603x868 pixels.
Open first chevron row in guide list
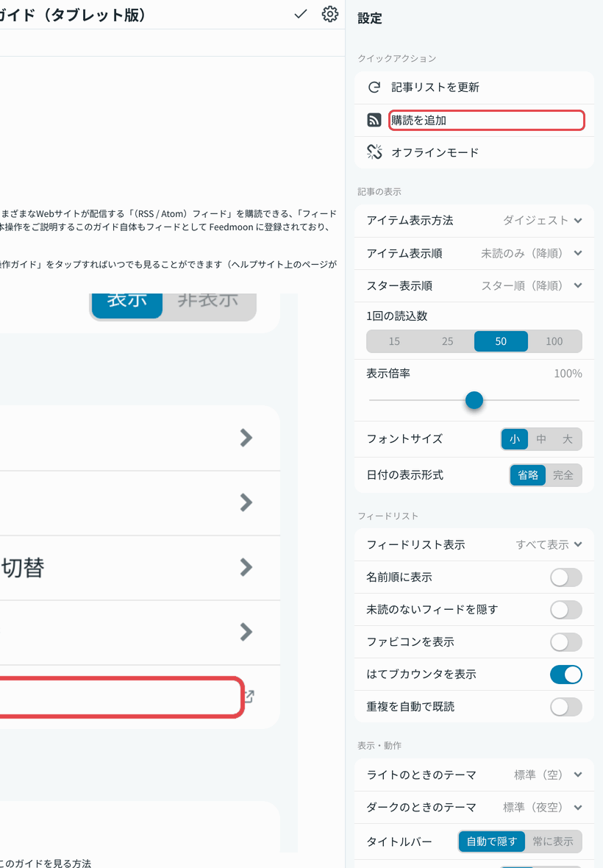coord(246,438)
